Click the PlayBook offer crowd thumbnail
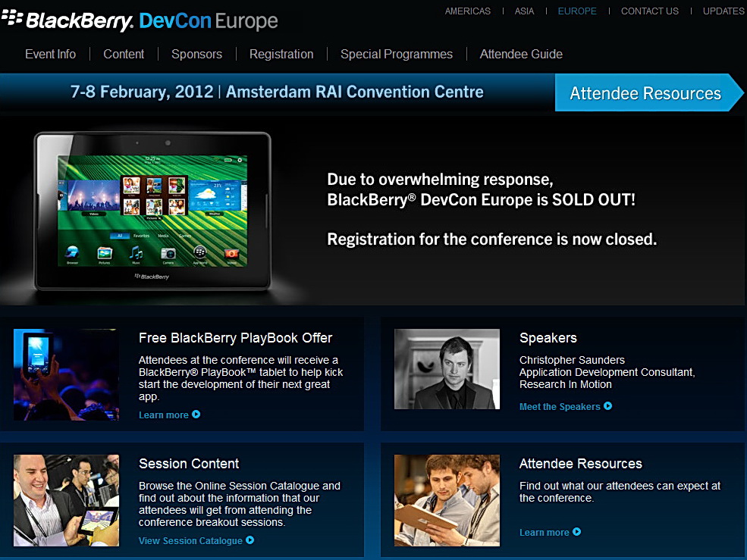The width and height of the screenshot is (747, 560). coord(66,374)
